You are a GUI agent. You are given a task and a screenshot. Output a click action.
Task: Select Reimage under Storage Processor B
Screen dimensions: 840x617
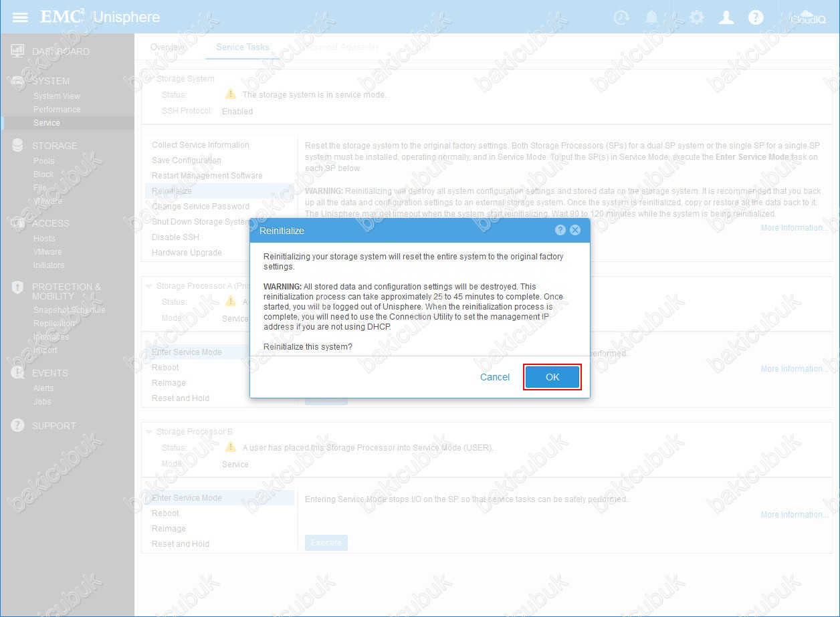click(169, 529)
